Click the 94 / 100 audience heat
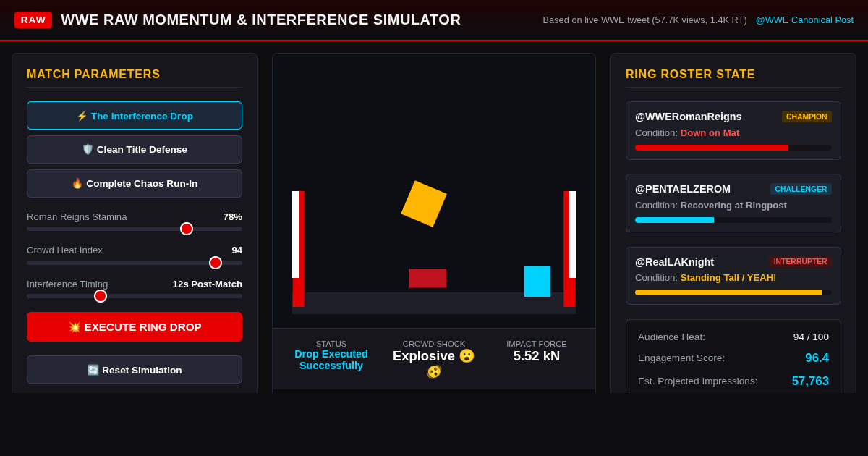The image size is (868, 456). click(811, 337)
